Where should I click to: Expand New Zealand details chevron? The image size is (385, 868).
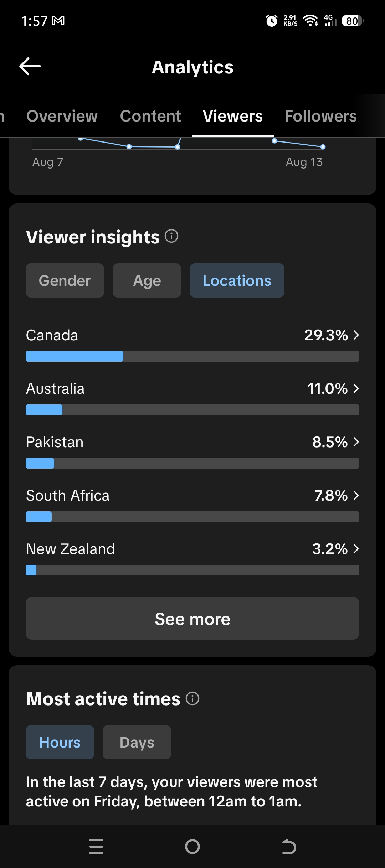356,549
